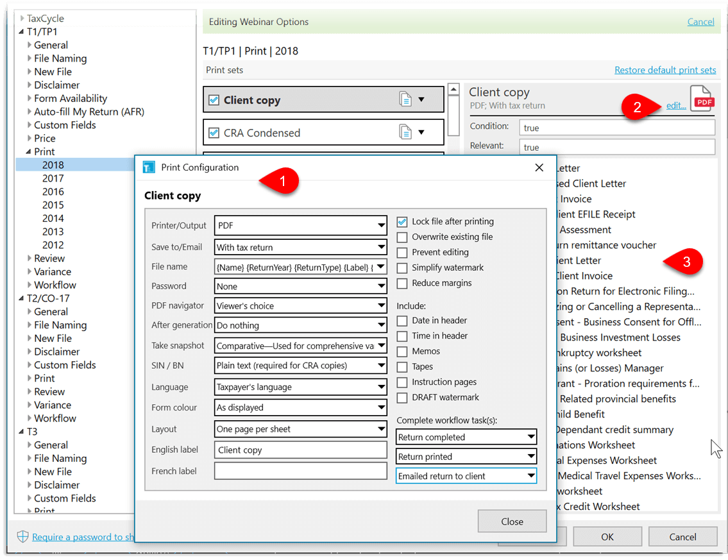
Task: Open Auto-fill My Return (AFR) settings
Action: tap(89, 112)
